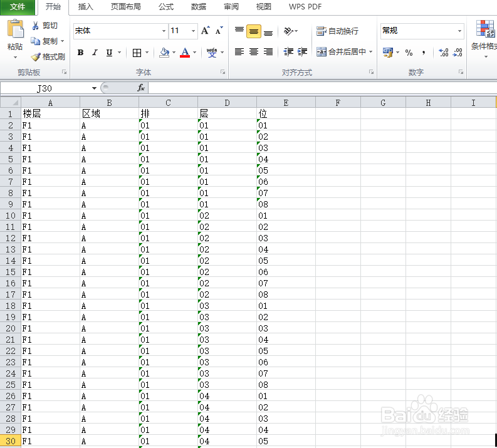Screen dimensions: 497x448
Task: Expand the Name Box dropdown arrow
Action: click(x=94, y=88)
